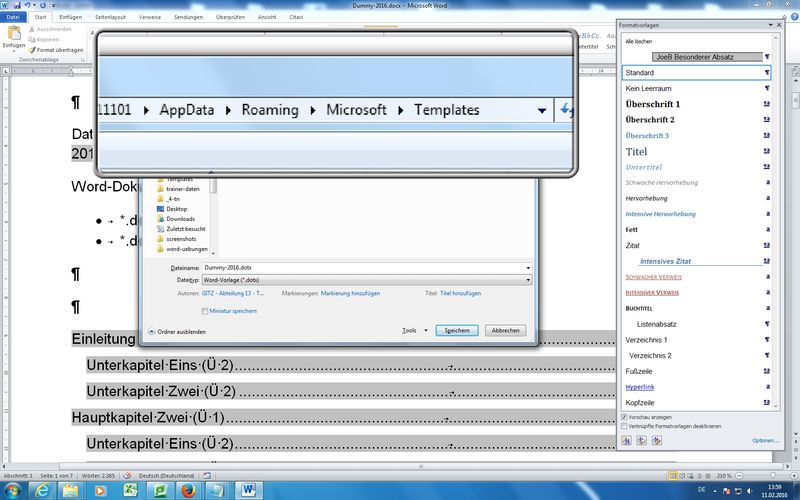Screen dimensions: 800x500
Task: Click Ausschneiden scissors command
Action: [x=50, y=29]
